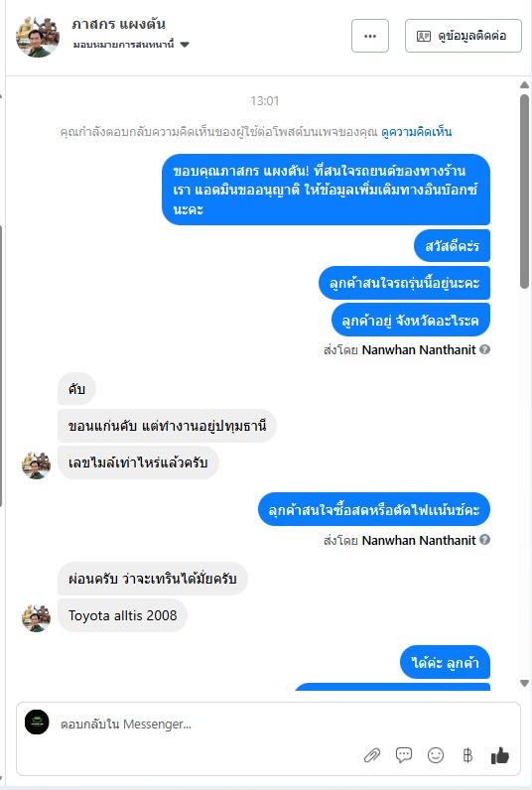The width and height of the screenshot is (532, 790).
Task: Click the scrollbar down arrow
Action: point(524,683)
